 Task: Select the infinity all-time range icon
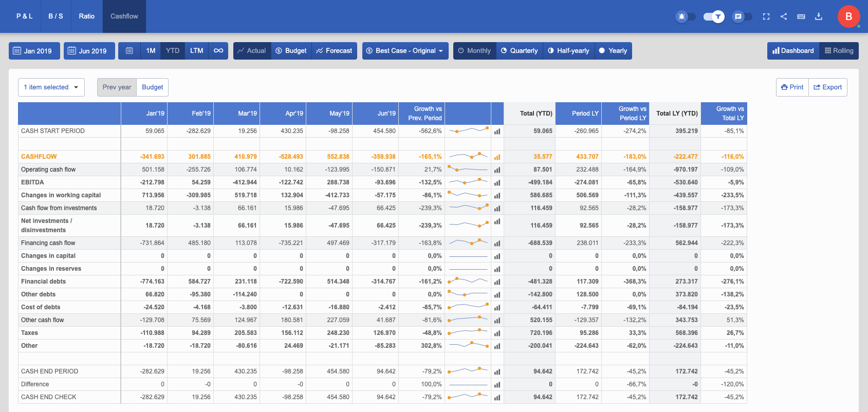[218, 51]
